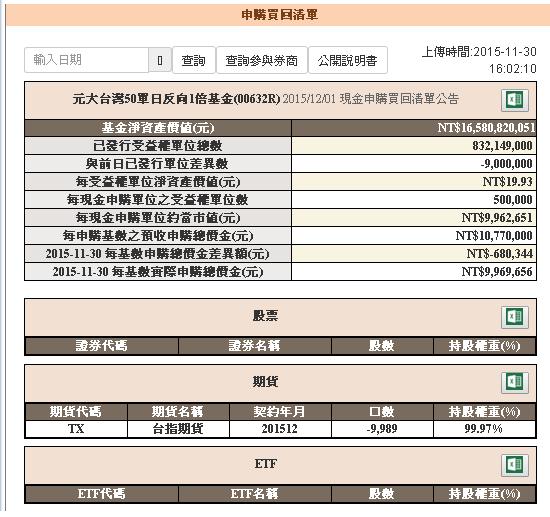This screenshot has width=550, height=517.
Task: Click the 證券代碼 column header
Action: coord(101,346)
